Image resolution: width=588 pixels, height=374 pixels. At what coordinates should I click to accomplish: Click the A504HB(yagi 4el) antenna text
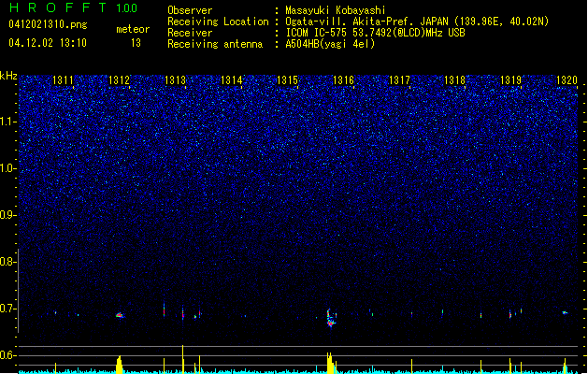click(x=330, y=44)
